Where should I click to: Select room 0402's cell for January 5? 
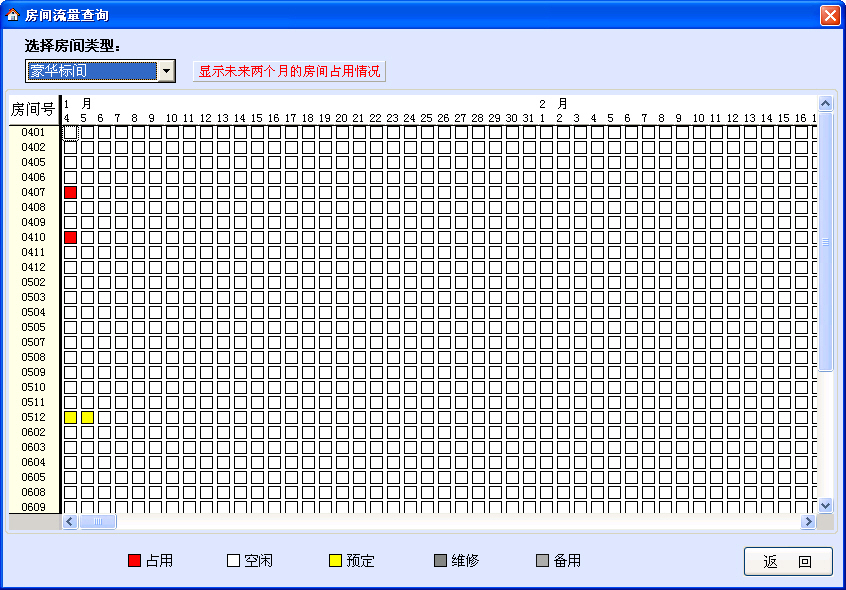pos(87,148)
